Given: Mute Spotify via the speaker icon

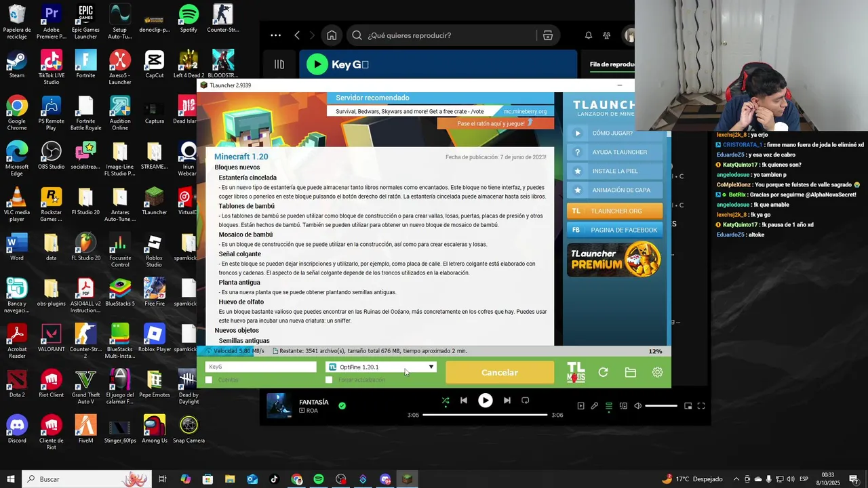Looking at the screenshot, I should pyautogui.click(x=637, y=406).
